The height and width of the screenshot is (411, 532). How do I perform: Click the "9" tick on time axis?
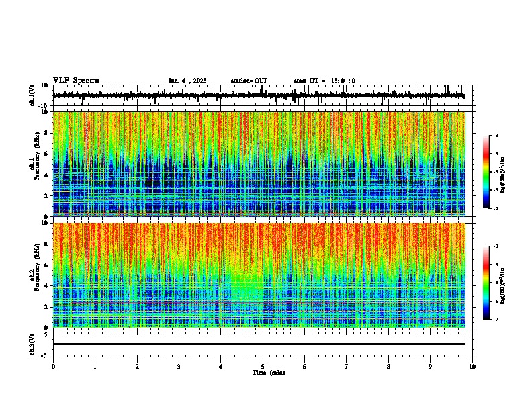430,367
